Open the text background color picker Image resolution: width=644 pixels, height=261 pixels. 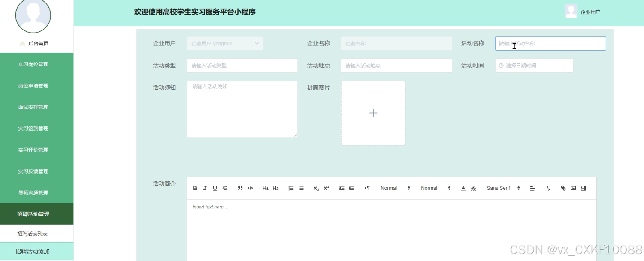pyautogui.click(x=473, y=188)
